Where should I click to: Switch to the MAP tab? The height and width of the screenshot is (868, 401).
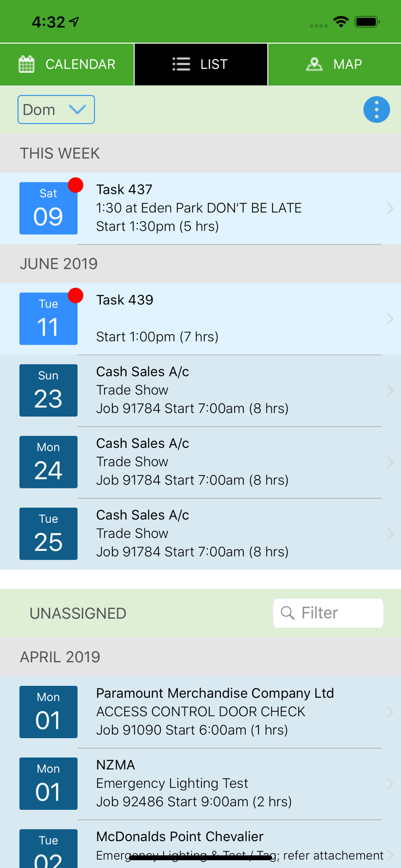[335, 64]
